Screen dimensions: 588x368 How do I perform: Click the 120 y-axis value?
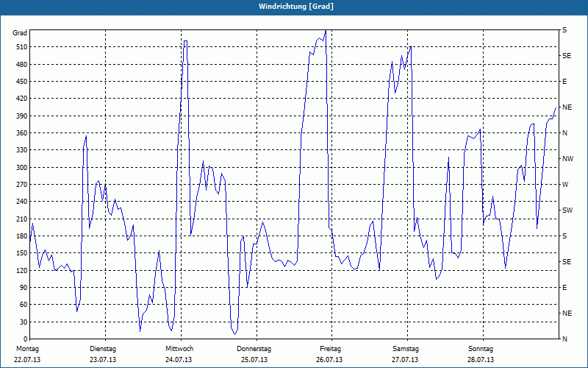click(22, 270)
